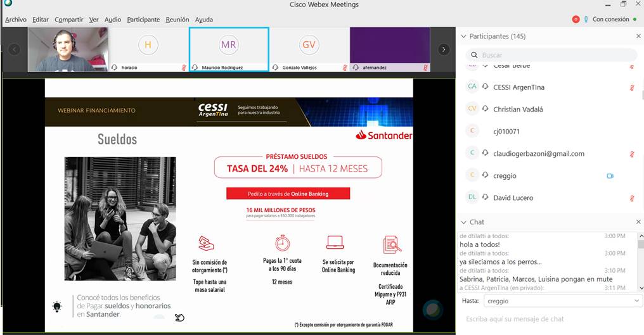Click the Con conexión status label
This screenshot has height=335, width=644.
(x=611, y=19)
